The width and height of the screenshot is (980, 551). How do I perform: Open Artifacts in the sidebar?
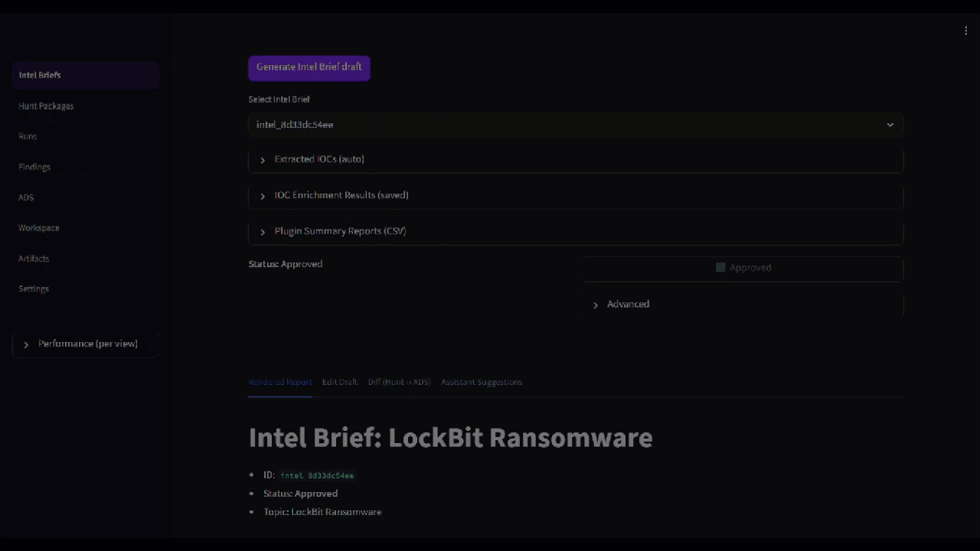pos(86,259)
